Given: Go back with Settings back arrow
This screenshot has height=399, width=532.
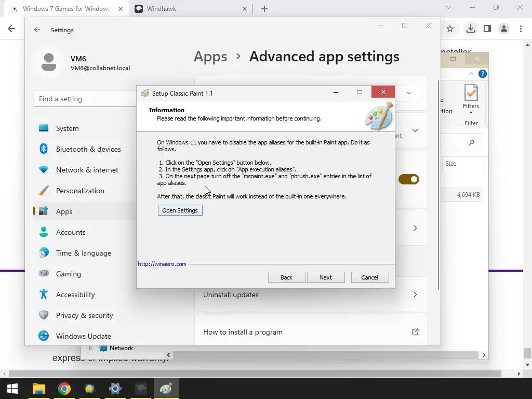Looking at the screenshot, I should (37, 30).
